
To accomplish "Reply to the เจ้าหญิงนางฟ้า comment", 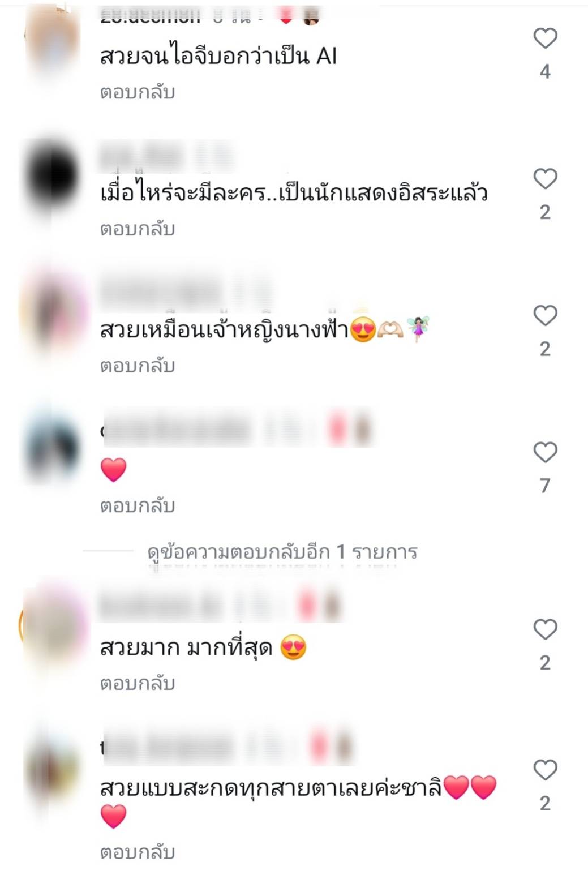I will click(x=138, y=366).
